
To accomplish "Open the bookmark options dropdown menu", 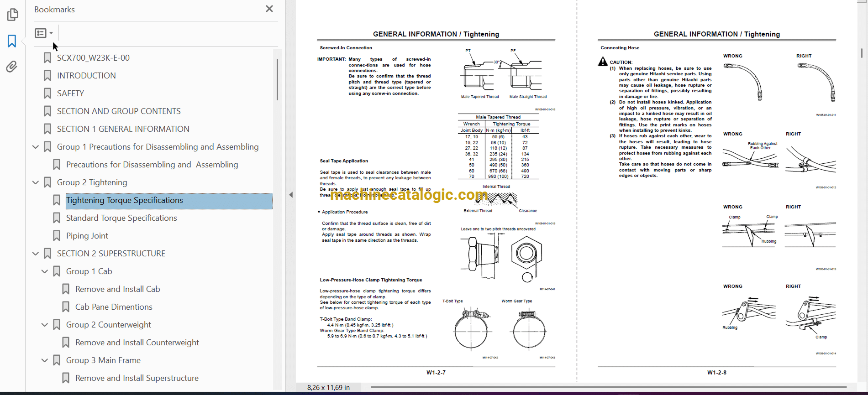I will pos(44,33).
